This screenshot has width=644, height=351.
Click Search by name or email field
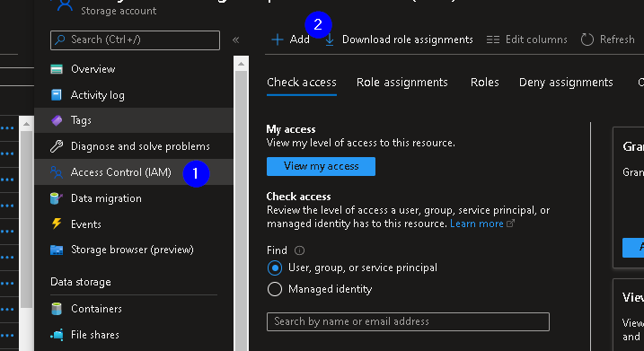tap(408, 321)
